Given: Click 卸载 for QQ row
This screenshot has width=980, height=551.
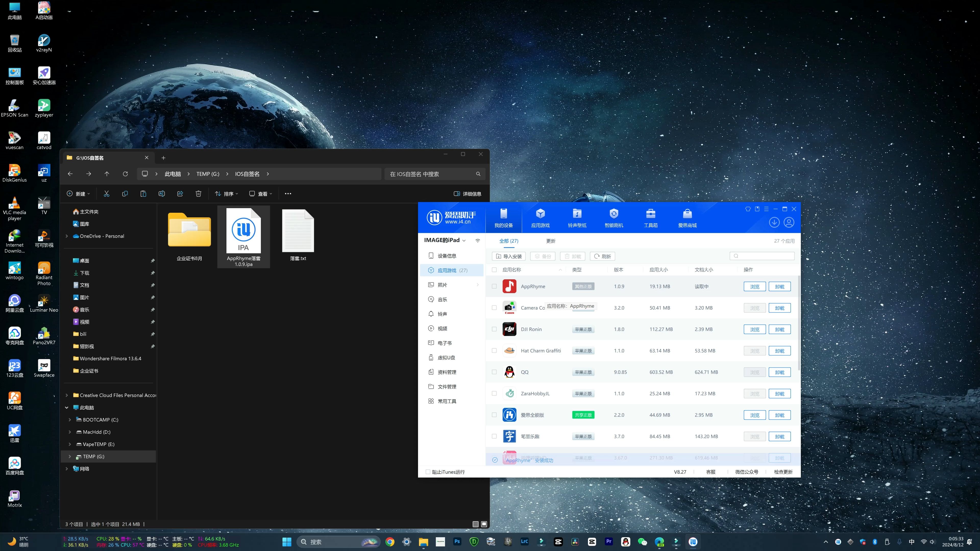Looking at the screenshot, I should click(x=779, y=372).
